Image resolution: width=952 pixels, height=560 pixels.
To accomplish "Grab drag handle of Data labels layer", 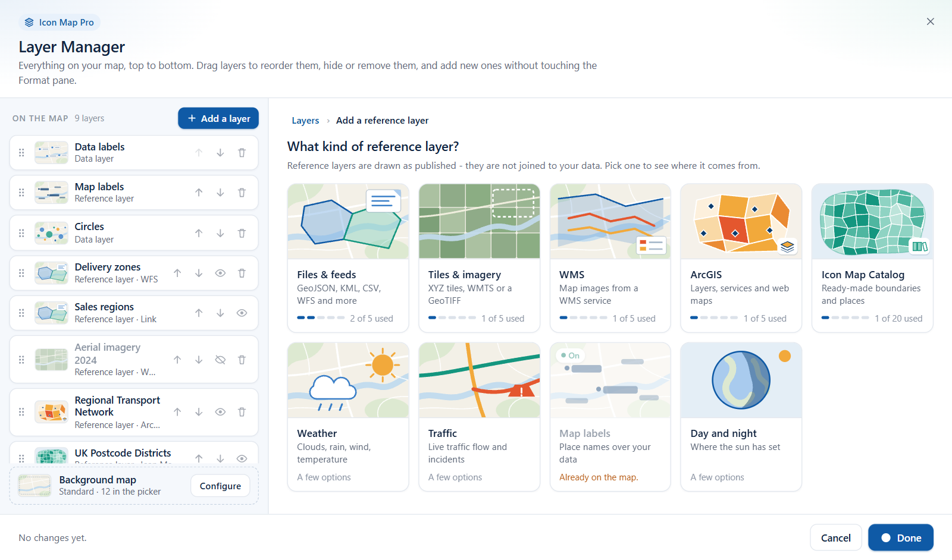I will coord(21,153).
